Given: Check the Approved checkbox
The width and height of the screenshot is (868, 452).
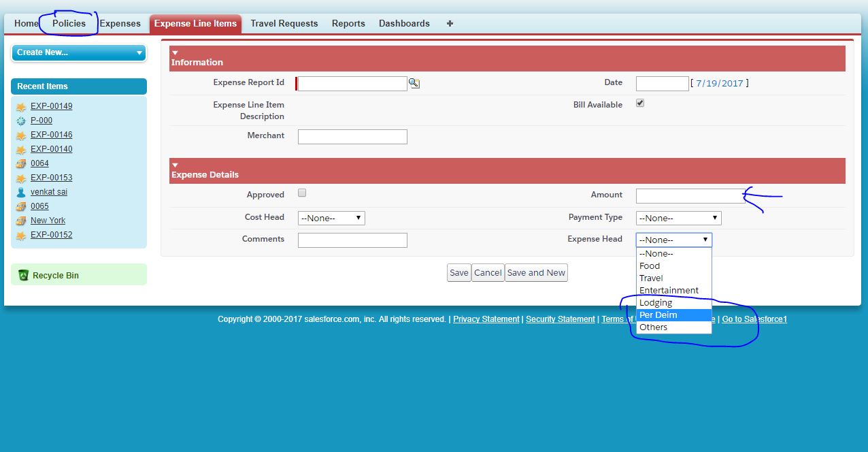Looking at the screenshot, I should [302, 193].
